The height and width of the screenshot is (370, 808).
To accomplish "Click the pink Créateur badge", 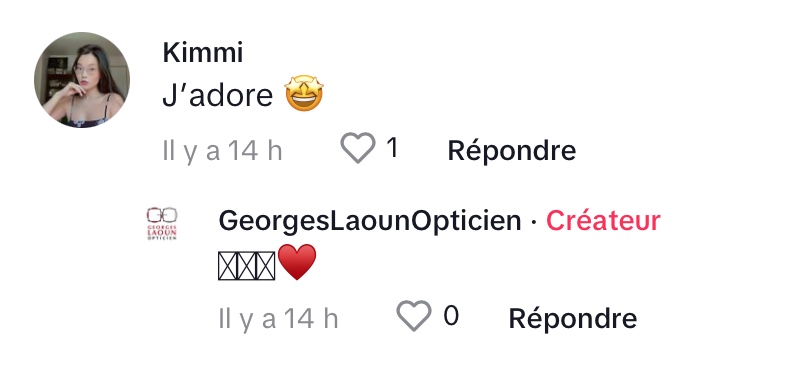I will click(603, 221).
